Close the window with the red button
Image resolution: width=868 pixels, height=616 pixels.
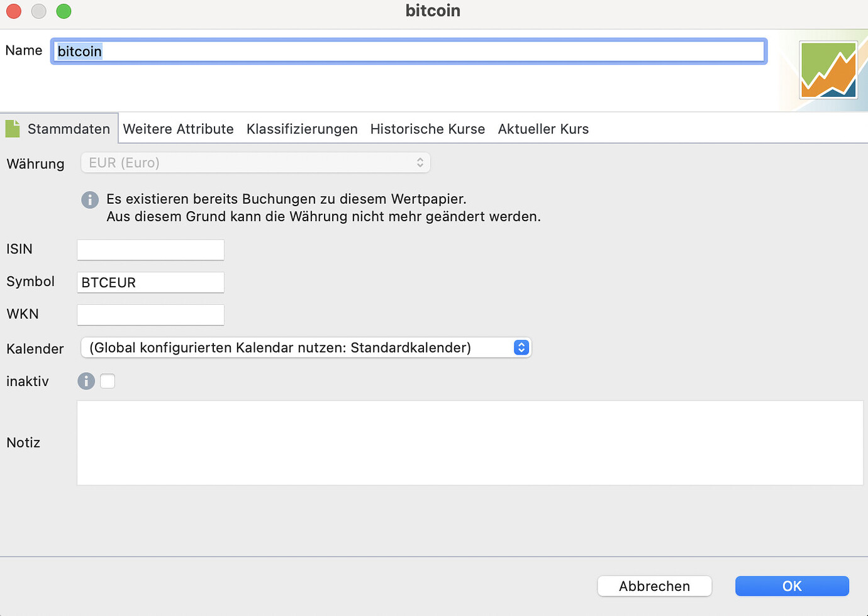click(x=14, y=11)
